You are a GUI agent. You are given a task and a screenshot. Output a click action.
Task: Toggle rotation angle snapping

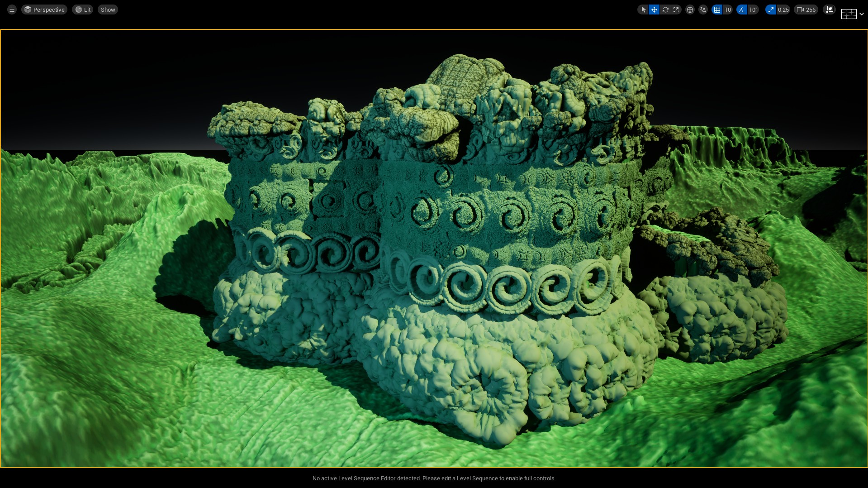pyautogui.click(x=742, y=10)
